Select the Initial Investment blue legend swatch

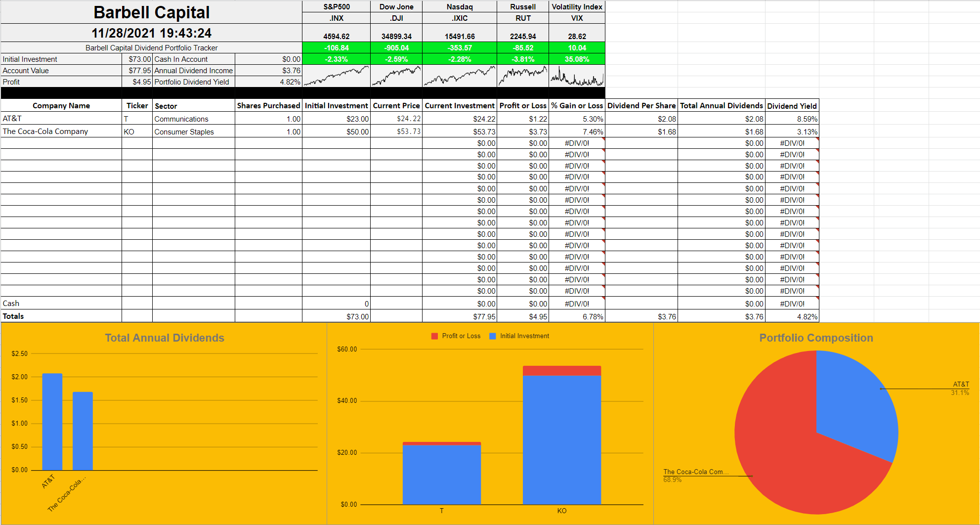click(x=492, y=336)
